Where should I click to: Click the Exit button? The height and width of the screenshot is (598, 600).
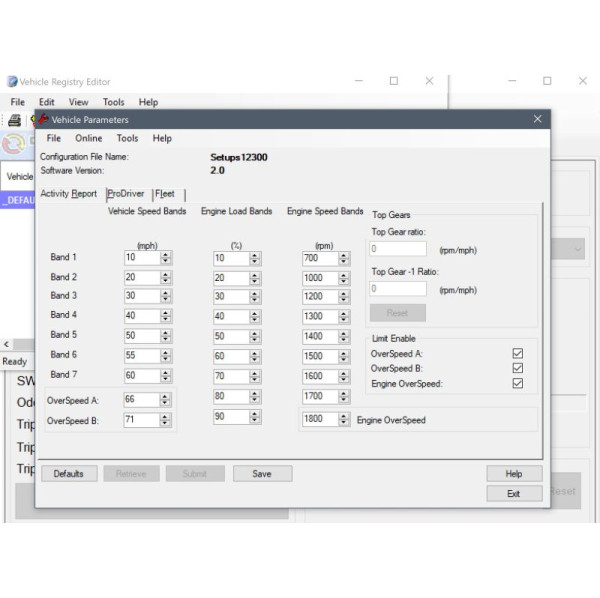pyautogui.click(x=514, y=494)
